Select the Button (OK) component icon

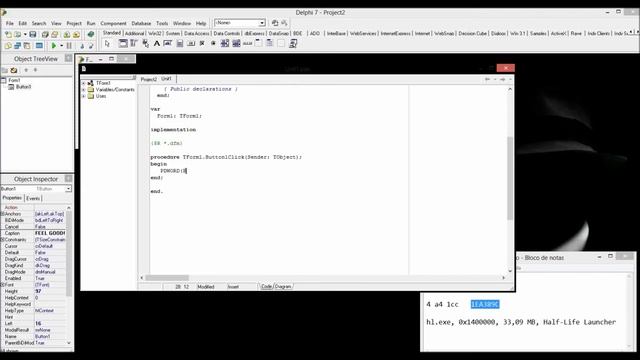[x=191, y=43]
